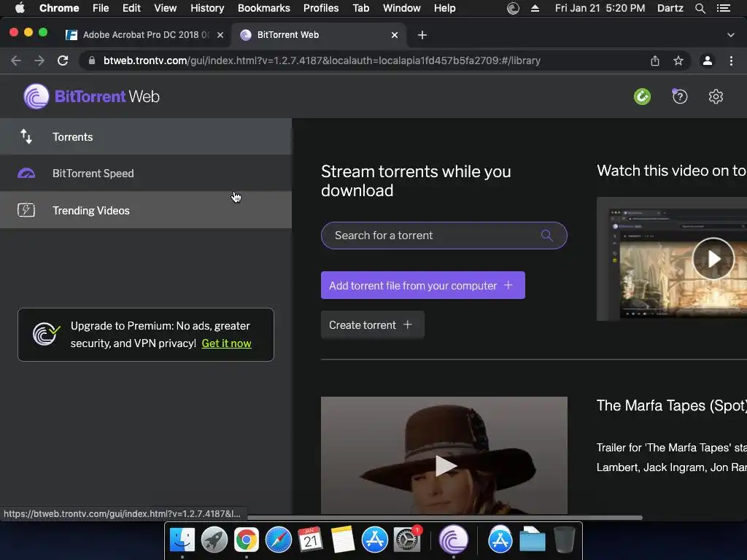Viewport: 747px width, 560px height.
Task: Open the Trash in the Dock
Action: (565, 540)
